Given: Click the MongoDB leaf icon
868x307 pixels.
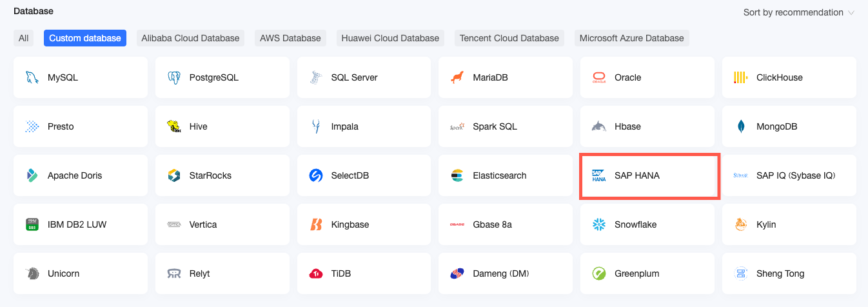Looking at the screenshot, I should click(741, 126).
